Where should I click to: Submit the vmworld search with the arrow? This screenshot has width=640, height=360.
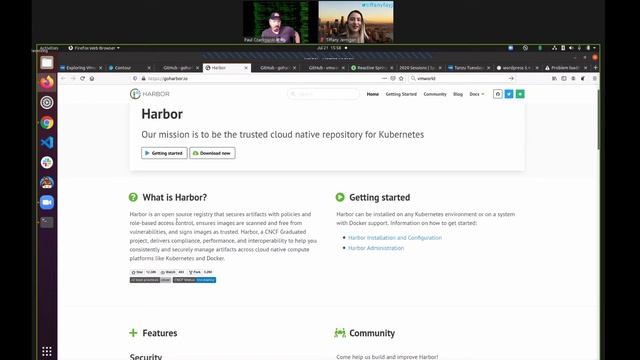[x=511, y=78]
